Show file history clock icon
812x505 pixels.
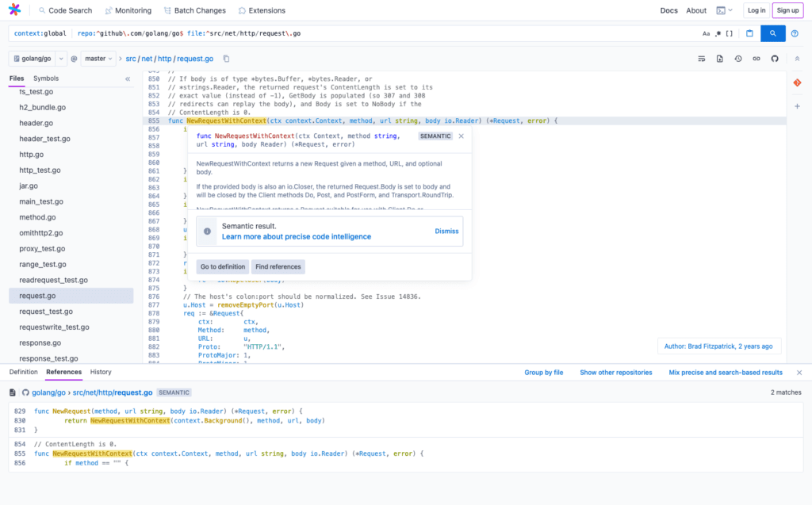pyautogui.click(x=738, y=59)
